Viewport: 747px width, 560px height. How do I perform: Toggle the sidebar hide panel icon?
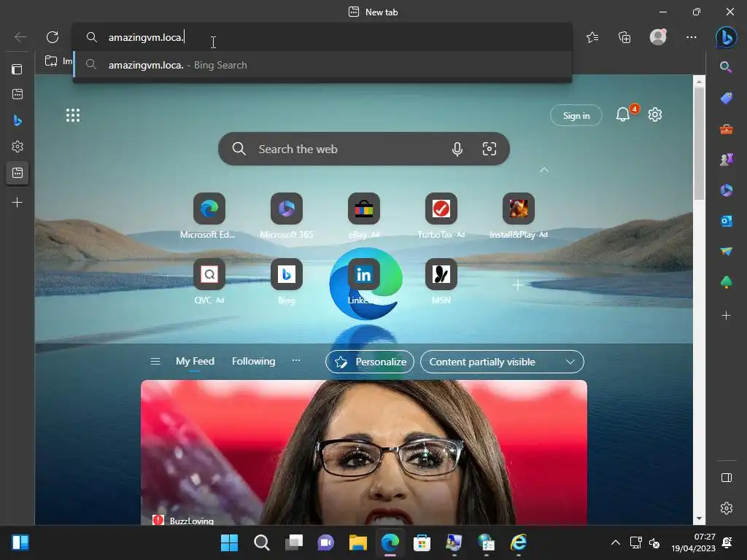[x=726, y=478]
